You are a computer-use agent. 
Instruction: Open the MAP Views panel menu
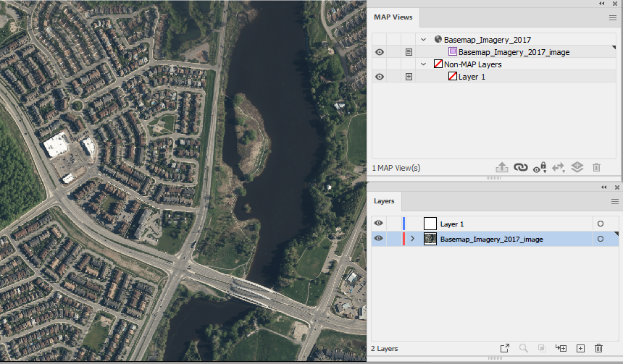(x=613, y=17)
